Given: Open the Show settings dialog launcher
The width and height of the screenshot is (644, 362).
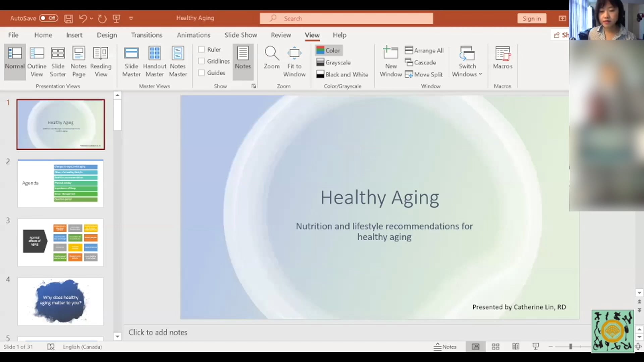Looking at the screenshot, I should [x=254, y=86].
